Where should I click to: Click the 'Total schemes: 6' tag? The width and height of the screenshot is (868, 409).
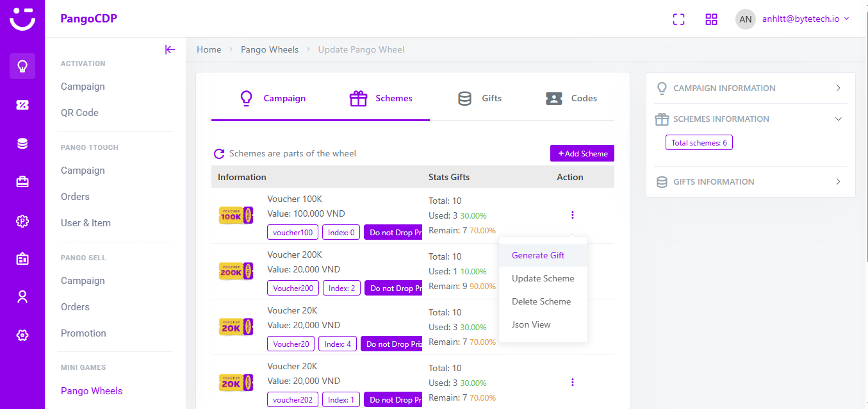click(x=699, y=143)
